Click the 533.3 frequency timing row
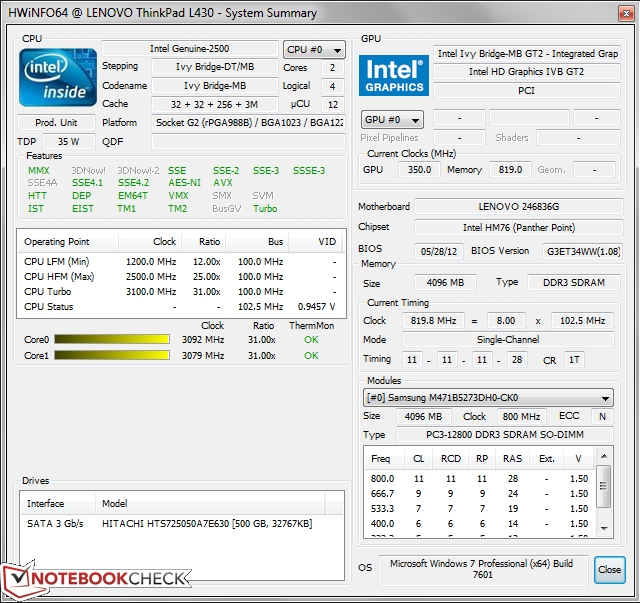Image resolution: width=640 pixels, height=603 pixels. click(479, 509)
